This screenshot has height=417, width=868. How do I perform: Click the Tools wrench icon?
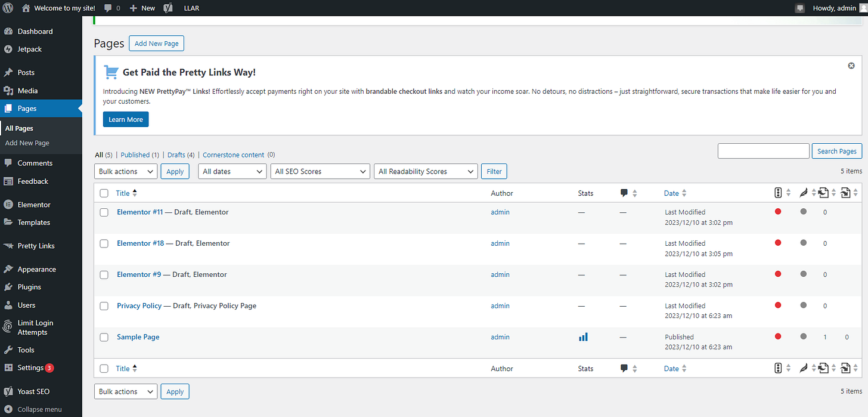(8, 350)
